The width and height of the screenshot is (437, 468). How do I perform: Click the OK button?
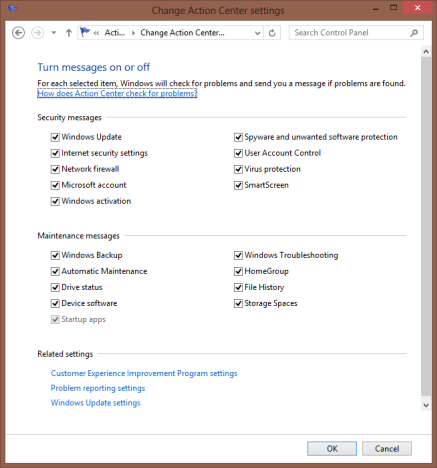pos(332,449)
